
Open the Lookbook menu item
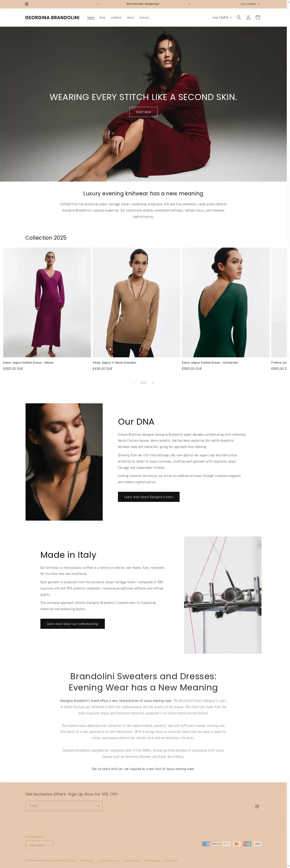pos(116,17)
